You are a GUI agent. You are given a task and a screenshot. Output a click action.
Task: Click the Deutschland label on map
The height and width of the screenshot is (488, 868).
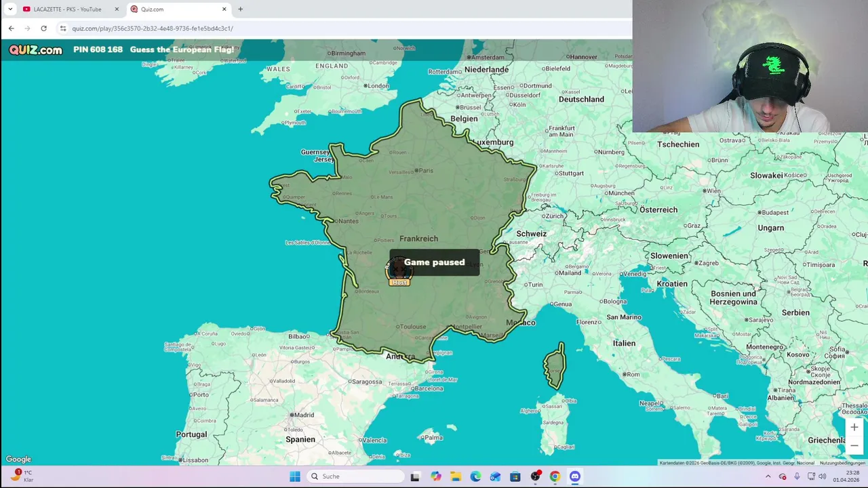pos(581,99)
